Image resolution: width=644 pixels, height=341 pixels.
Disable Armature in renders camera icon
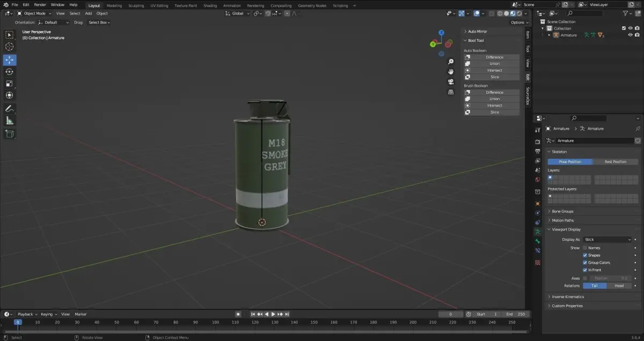click(x=638, y=35)
